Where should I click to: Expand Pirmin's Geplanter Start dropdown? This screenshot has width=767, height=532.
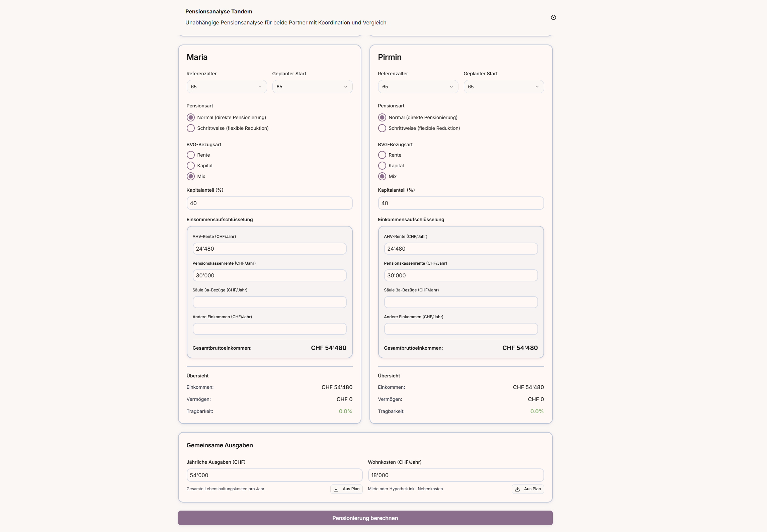pos(503,87)
